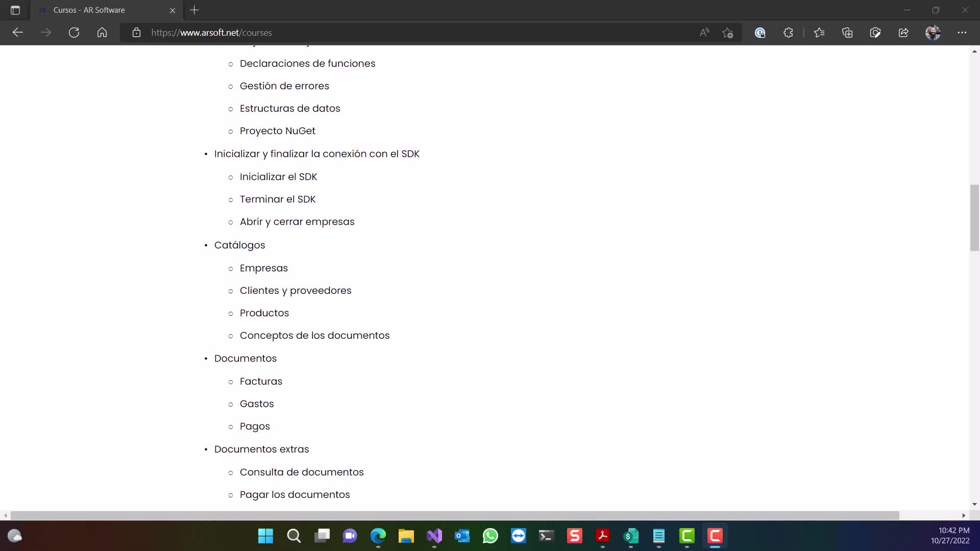Click the address bar URL field

coord(408,33)
